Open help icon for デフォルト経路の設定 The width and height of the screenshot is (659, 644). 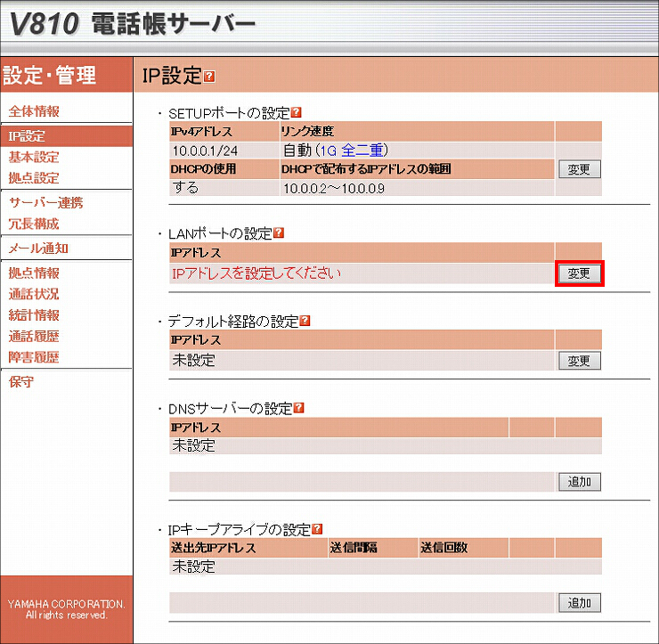(x=305, y=321)
